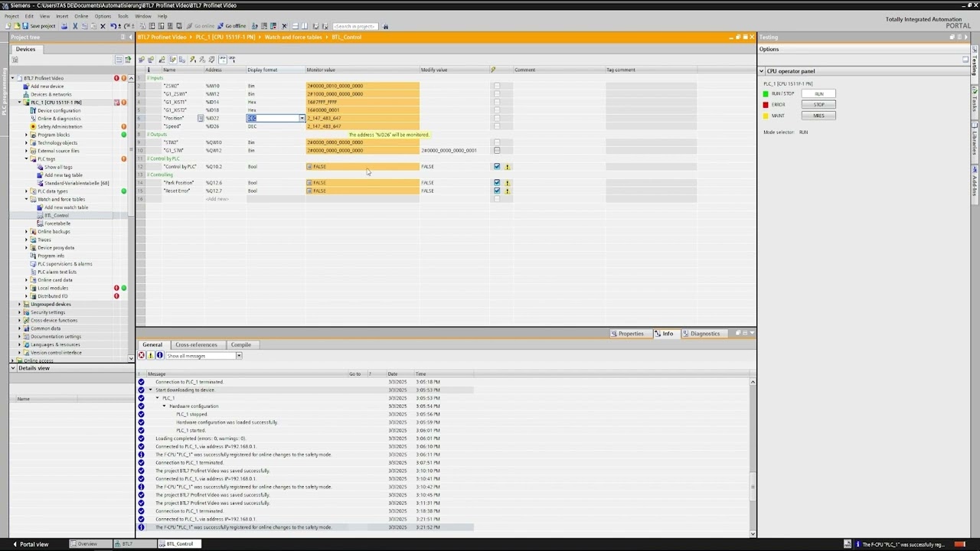Uncheck the modify checkbox for Park Position

497,183
